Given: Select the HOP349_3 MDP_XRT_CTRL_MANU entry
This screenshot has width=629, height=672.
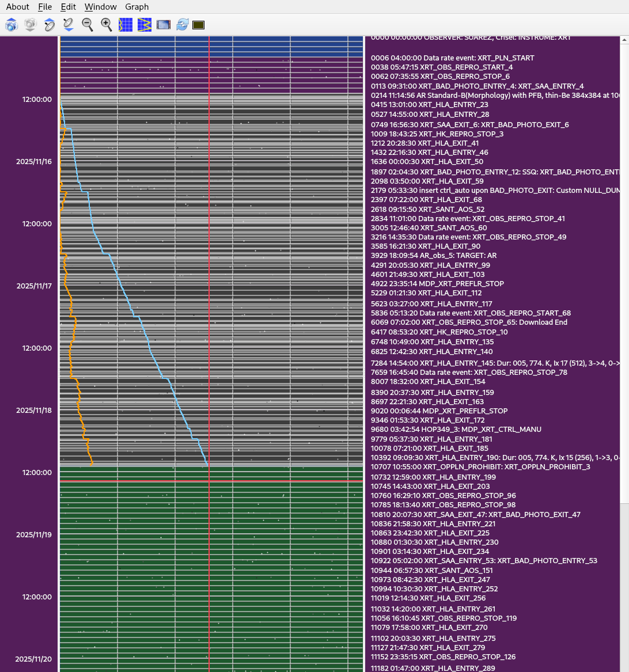Looking at the screenshot, I should pos(456,429).
